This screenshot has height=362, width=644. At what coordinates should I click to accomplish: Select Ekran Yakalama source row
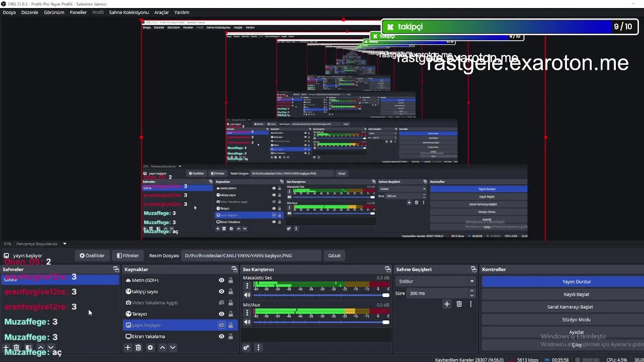pos(181,336)
